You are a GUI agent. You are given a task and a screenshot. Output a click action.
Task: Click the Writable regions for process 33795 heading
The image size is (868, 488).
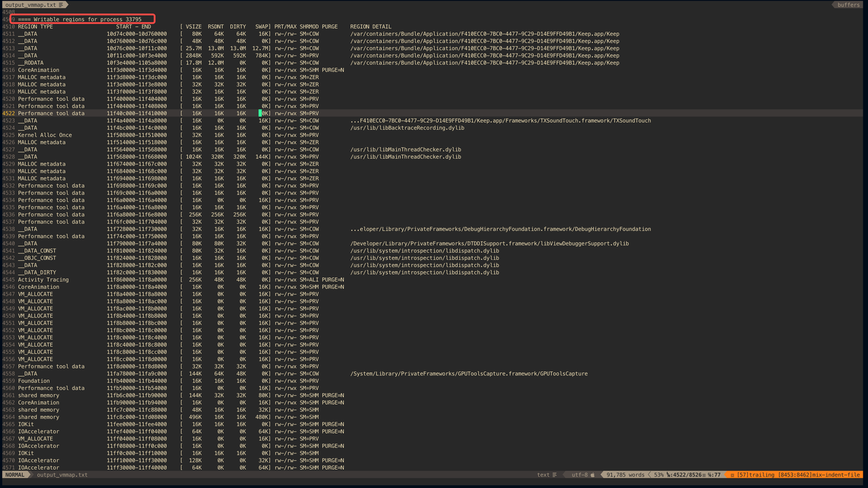pos(79,20)
